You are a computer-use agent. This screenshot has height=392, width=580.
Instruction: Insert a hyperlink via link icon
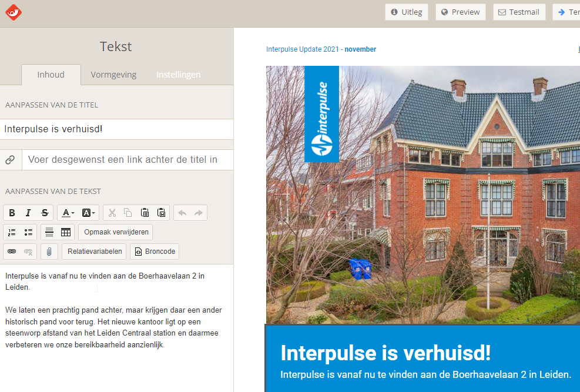[x=12, y=252]
